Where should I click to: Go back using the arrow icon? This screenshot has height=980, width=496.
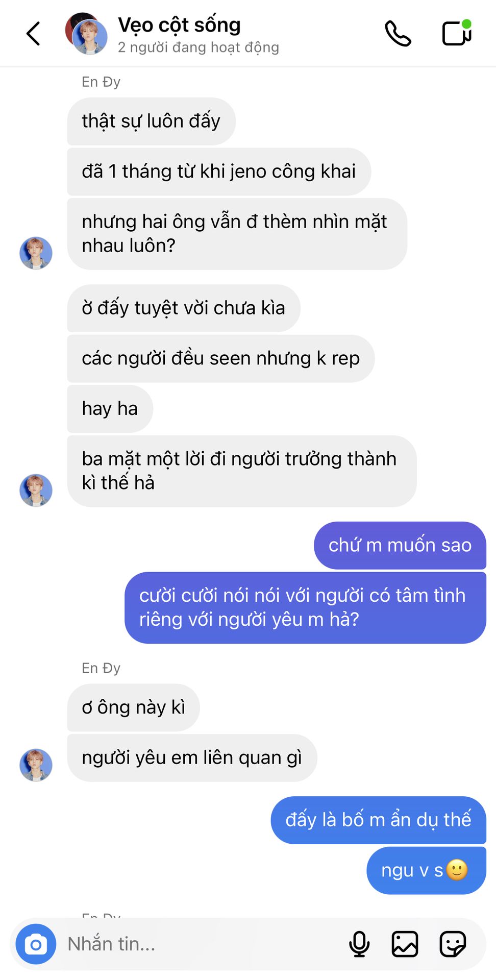pyautogui.click(x=33, y=34)
